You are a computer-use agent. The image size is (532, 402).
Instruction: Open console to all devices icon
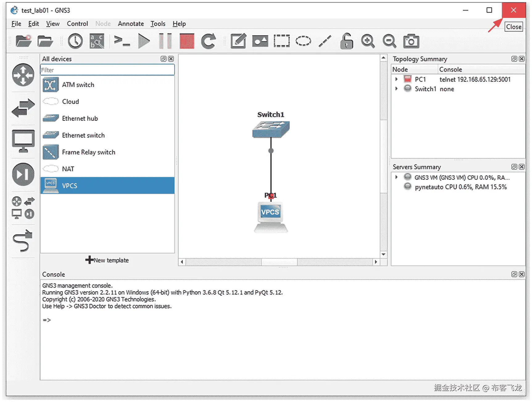click(122, 41)
